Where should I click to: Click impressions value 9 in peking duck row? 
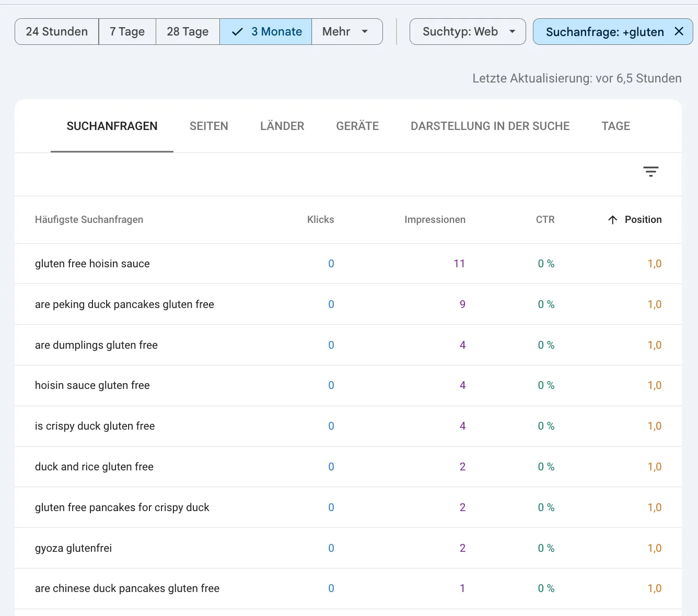[x=462, y=304]
